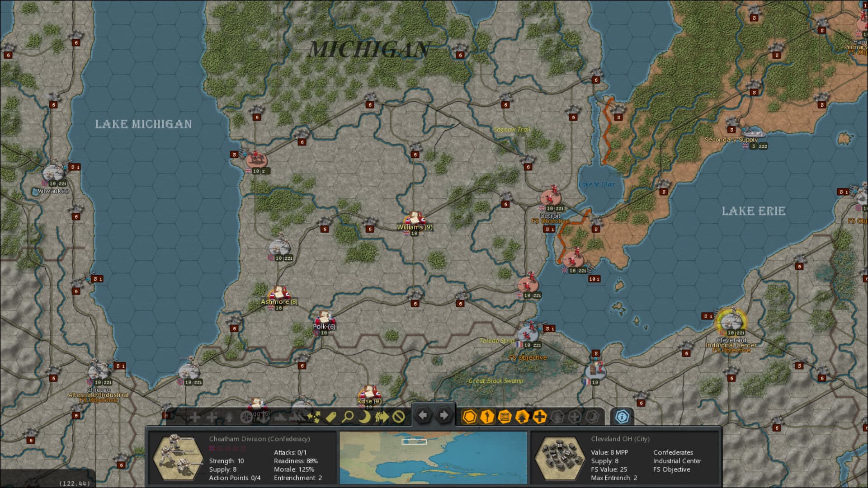Click the yellow magnifying glass icon
868x488 pixels.
(x=347, y=416)
